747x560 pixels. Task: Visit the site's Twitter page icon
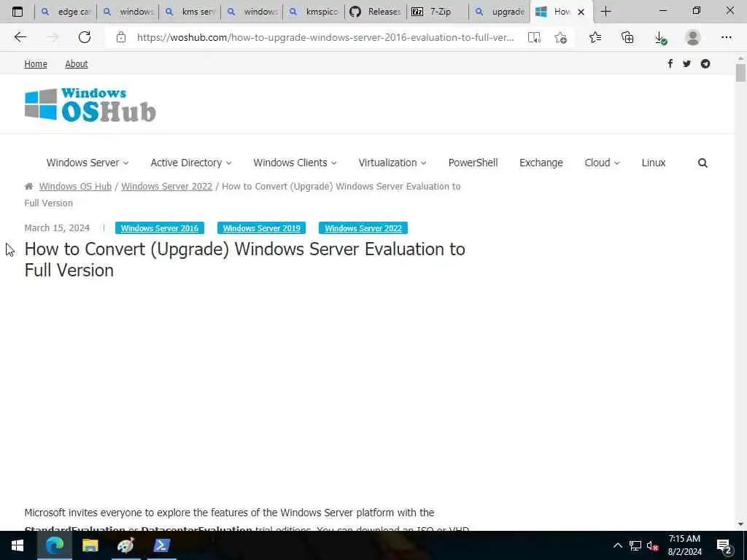pyautogui.click(x=686, y=63)
